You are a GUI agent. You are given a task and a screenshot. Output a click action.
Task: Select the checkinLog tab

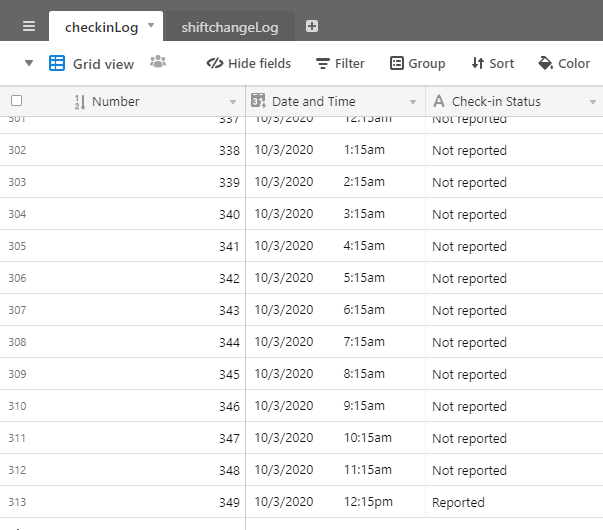click(x=102, y=27)
